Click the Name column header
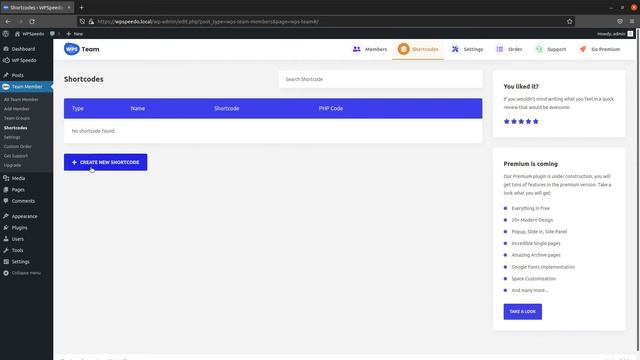The width and height of the screenshot is (640, 360). pos(138,109)
